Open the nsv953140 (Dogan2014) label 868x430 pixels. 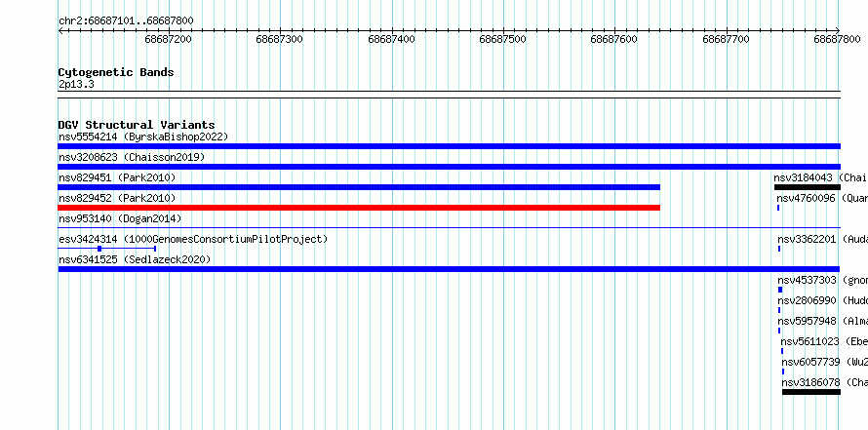coord(120,218)
